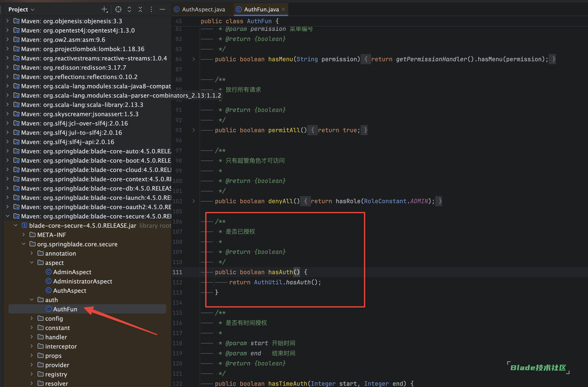This screenshot has height=387, width=588.
Task: Click the sticky 'public class AuthFun' header line
Action: 240,21
